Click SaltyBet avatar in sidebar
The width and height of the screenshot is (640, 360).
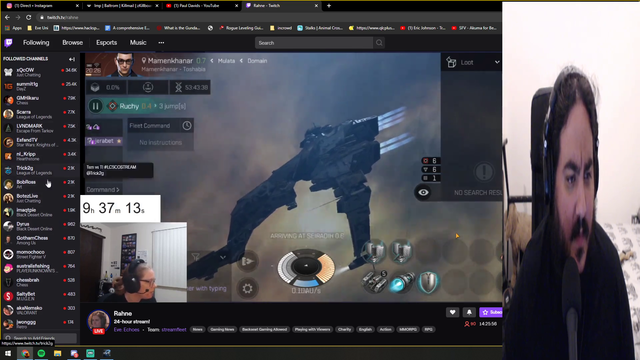coord(8,296)
